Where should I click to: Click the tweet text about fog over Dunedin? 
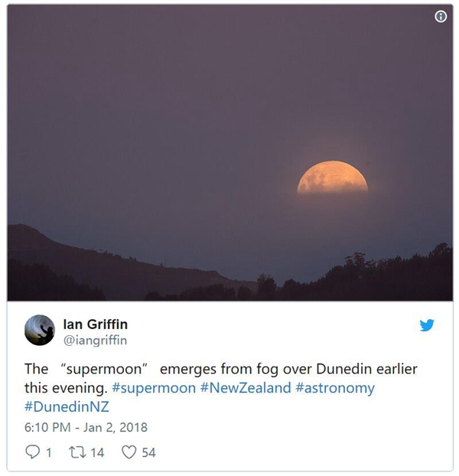tap(221, 378)
